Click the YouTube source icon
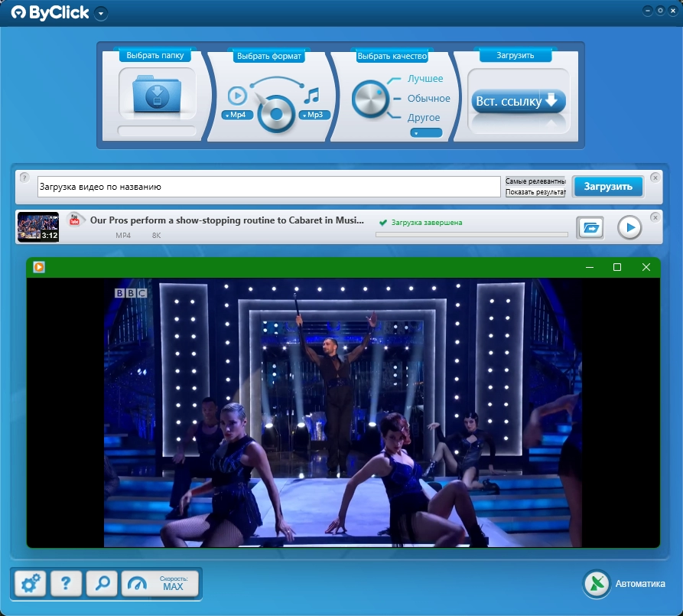 pos(75,219)
